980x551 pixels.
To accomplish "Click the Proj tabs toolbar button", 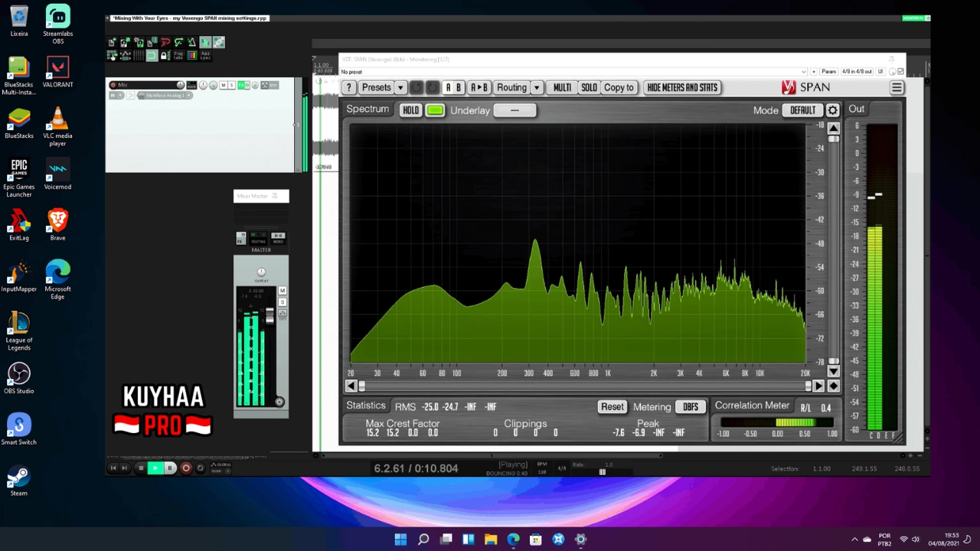I will click(x=178, y=55).
